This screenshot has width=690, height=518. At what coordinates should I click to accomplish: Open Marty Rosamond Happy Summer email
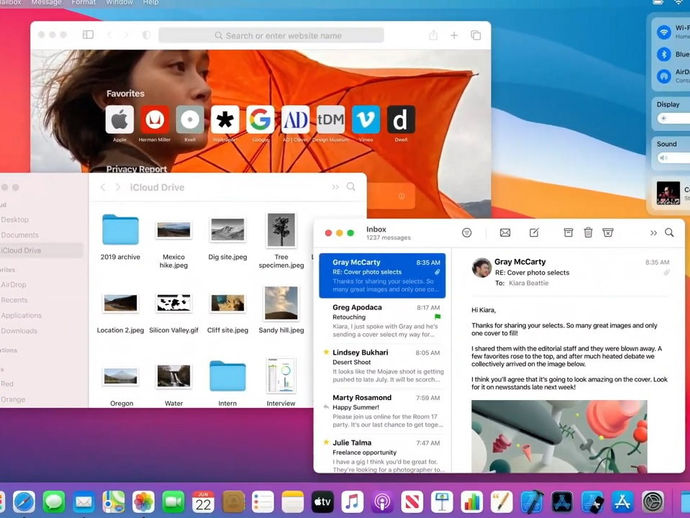pos(382,411)
